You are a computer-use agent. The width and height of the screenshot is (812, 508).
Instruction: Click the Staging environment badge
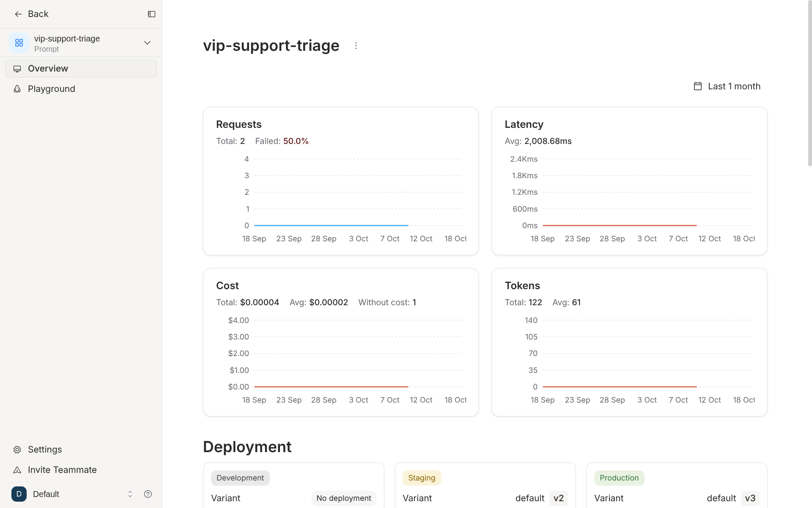point(422,478)
